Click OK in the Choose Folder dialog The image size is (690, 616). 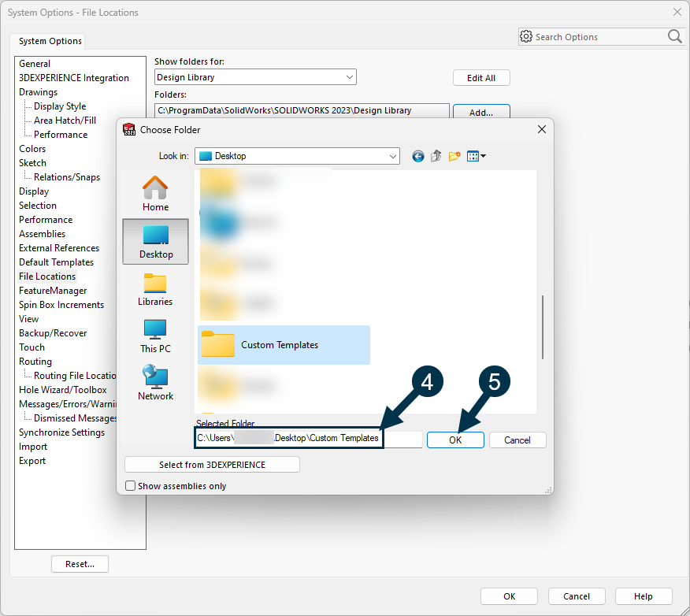[x=455, y=440]
